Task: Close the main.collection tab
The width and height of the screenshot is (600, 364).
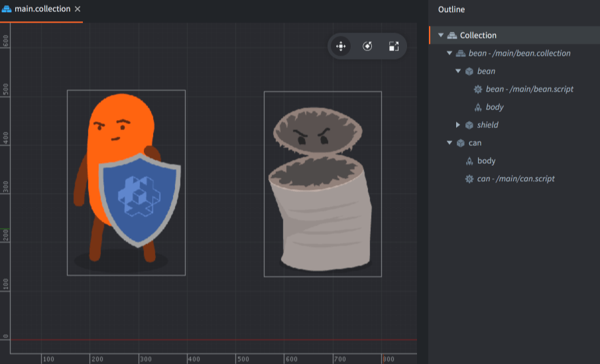Action: 78,9
